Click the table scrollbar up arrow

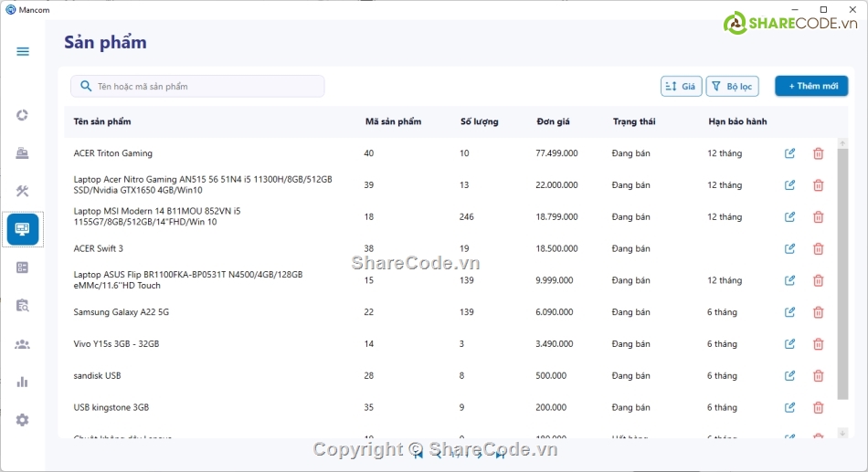click(x=842, y=142)
